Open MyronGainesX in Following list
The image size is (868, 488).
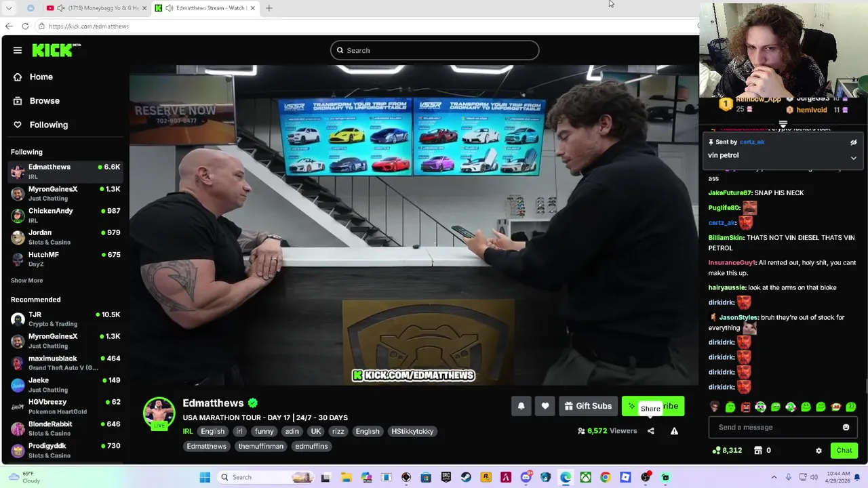point(65,193)
